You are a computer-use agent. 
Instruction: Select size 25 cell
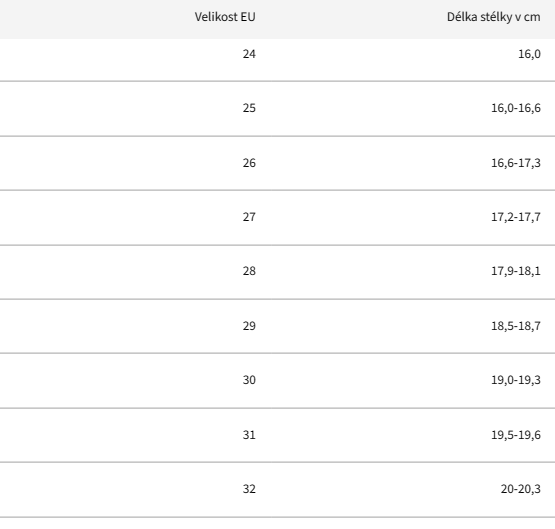249,108
